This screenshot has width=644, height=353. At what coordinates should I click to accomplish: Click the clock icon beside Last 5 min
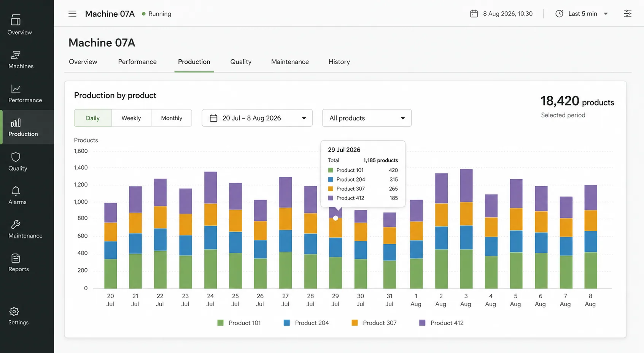click(x=559, y=14)
